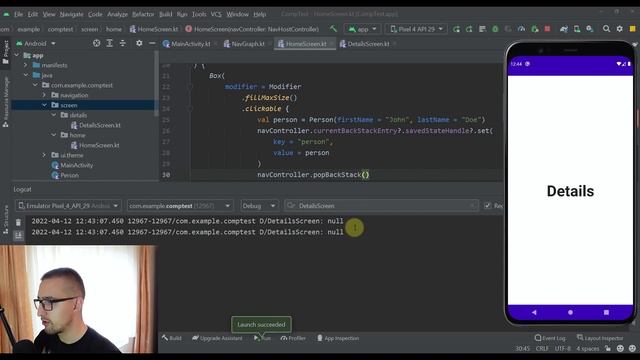Click the Expand All icon in Project panel

pyautogui.click(x=109, y=43)
